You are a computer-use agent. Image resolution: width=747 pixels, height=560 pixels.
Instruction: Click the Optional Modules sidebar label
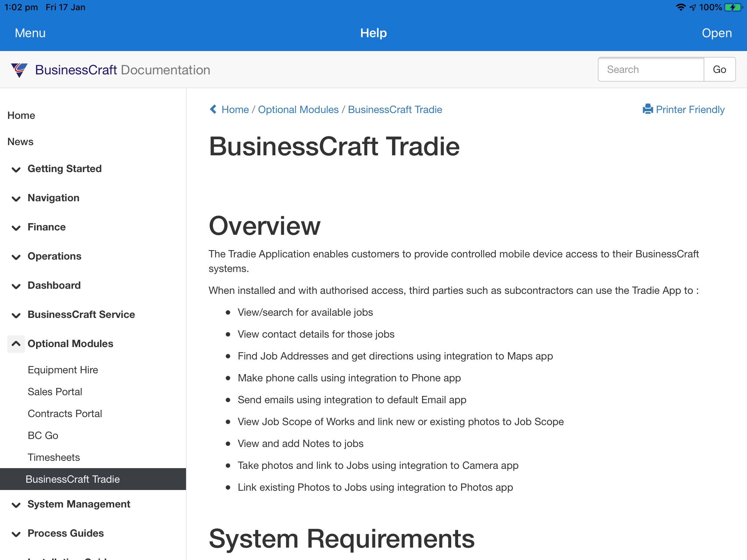[70, 343]
